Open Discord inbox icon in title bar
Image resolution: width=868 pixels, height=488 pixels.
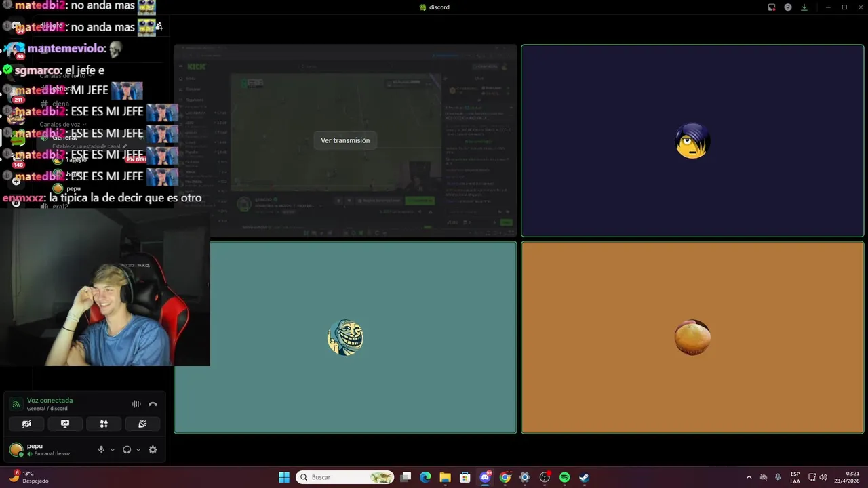coord(772,7)
